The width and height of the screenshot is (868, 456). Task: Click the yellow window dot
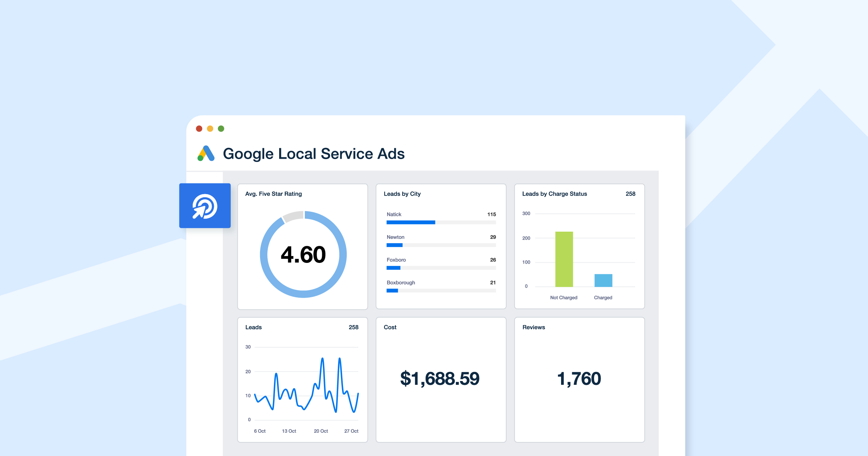tap(209, 128)
